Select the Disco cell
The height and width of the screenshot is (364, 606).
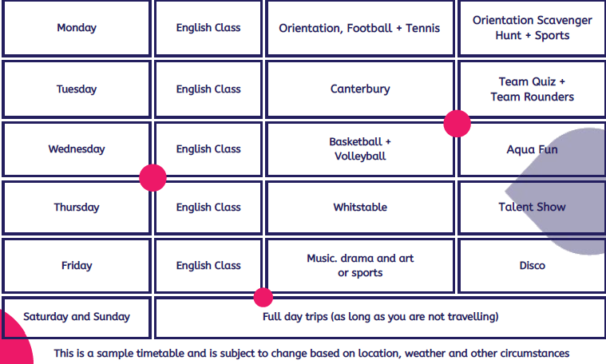tap(532, 265)
